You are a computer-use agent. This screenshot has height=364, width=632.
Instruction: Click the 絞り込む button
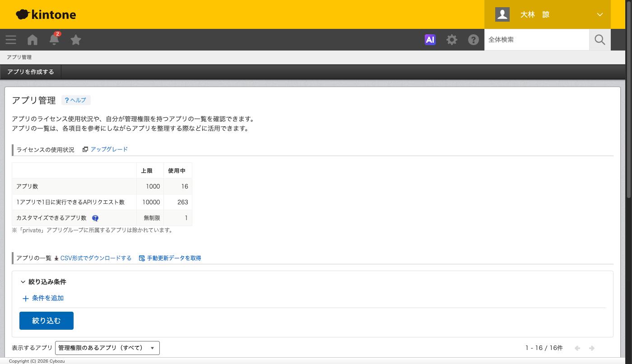pos(46,321)
